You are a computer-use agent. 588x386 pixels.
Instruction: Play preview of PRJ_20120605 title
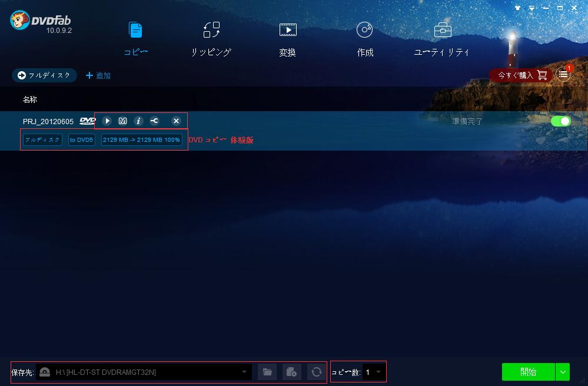click(x=107, y=121)
